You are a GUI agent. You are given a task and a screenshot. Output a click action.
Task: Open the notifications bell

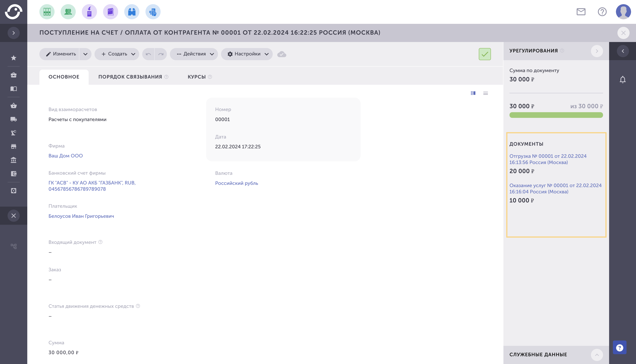point(623,79)
